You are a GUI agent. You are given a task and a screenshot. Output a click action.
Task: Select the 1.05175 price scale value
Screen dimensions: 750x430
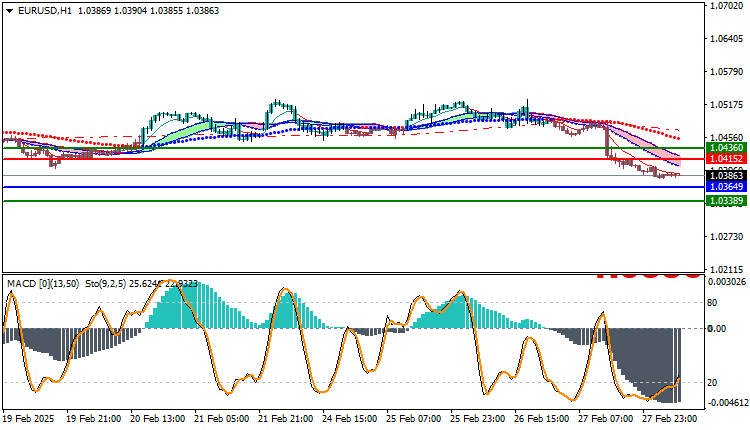point(727,105)
